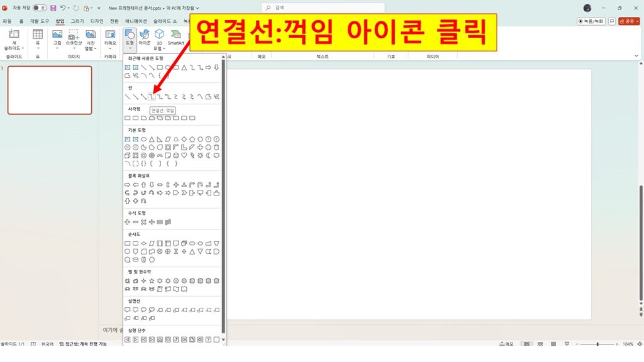Switch to reading view in status bar
This screenshot has height=362, width=644.
(553, 344)
